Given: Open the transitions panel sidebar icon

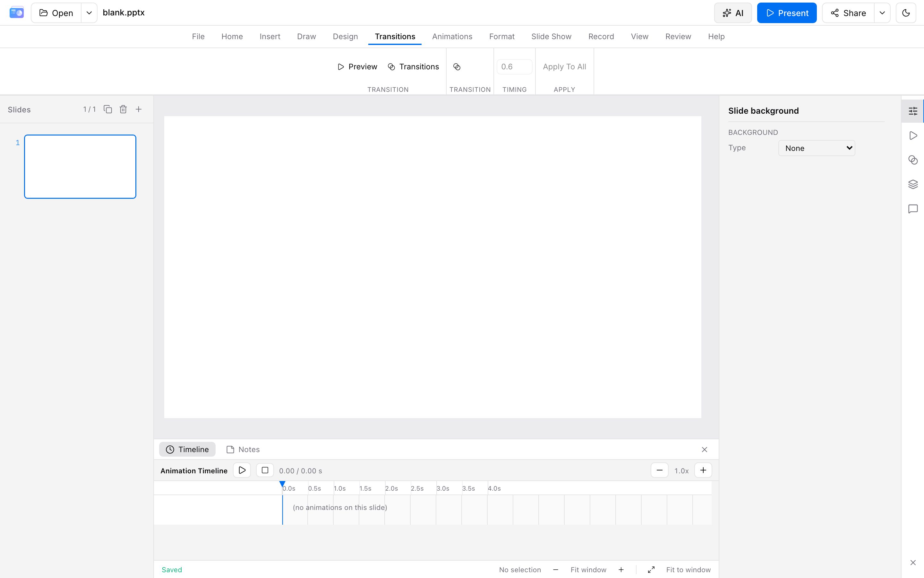Looking at the screenshot, I should [913, 160].
